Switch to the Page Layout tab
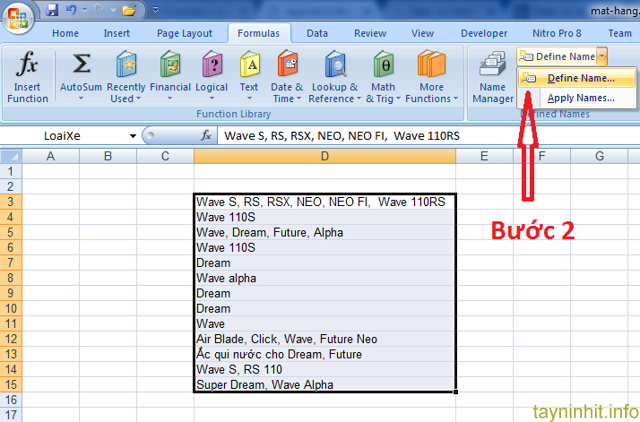Image resolution: width=640 pixels, height=422 pixels. pos(187,33)
